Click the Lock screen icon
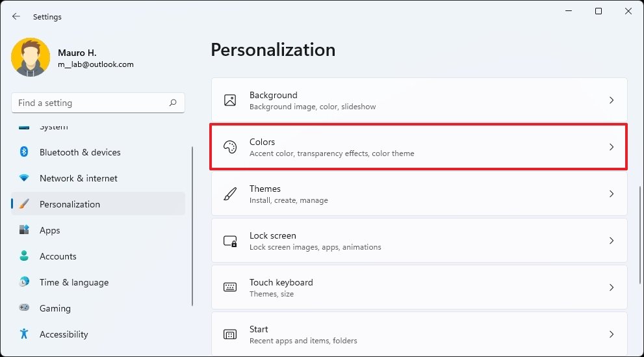Screen dimensions: 644x357 pos(230,241)
